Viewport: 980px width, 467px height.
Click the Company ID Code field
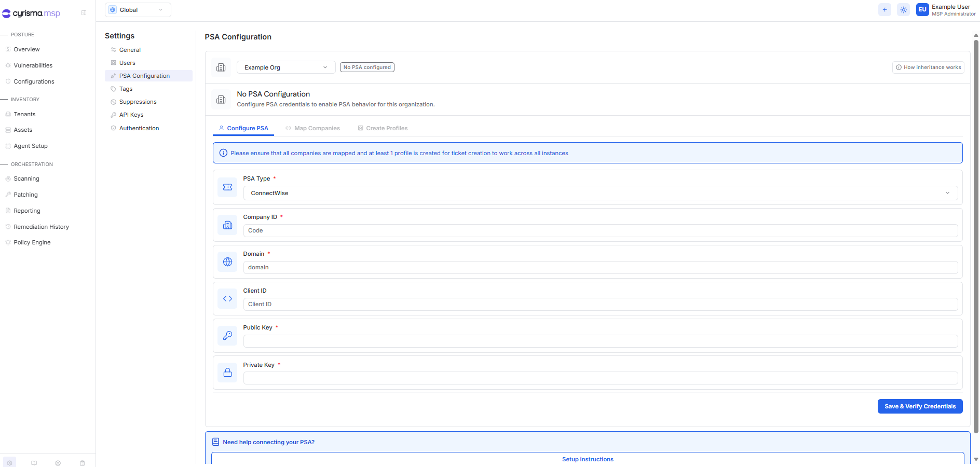[x=600, y=230]
